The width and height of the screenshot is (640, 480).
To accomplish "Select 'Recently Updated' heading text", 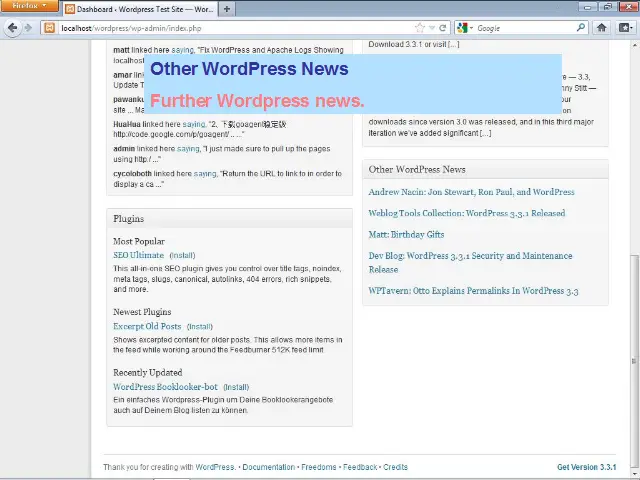I will pos(148,372).
